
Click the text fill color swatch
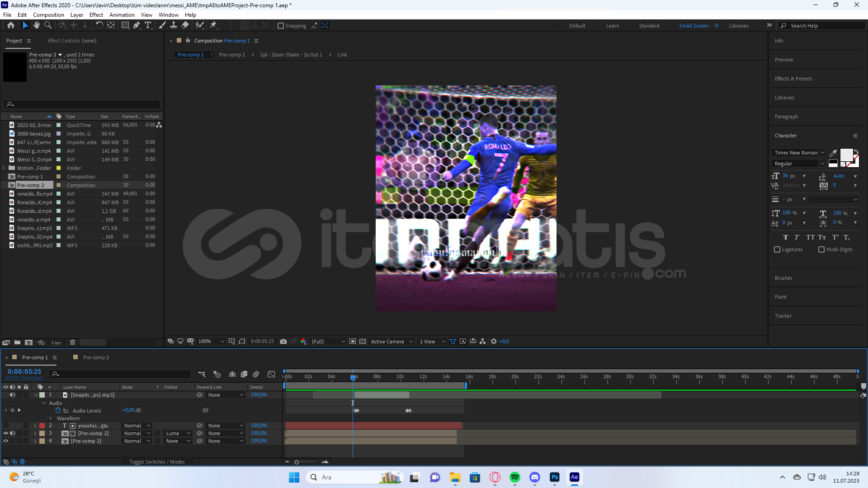(x=846, y=155)
